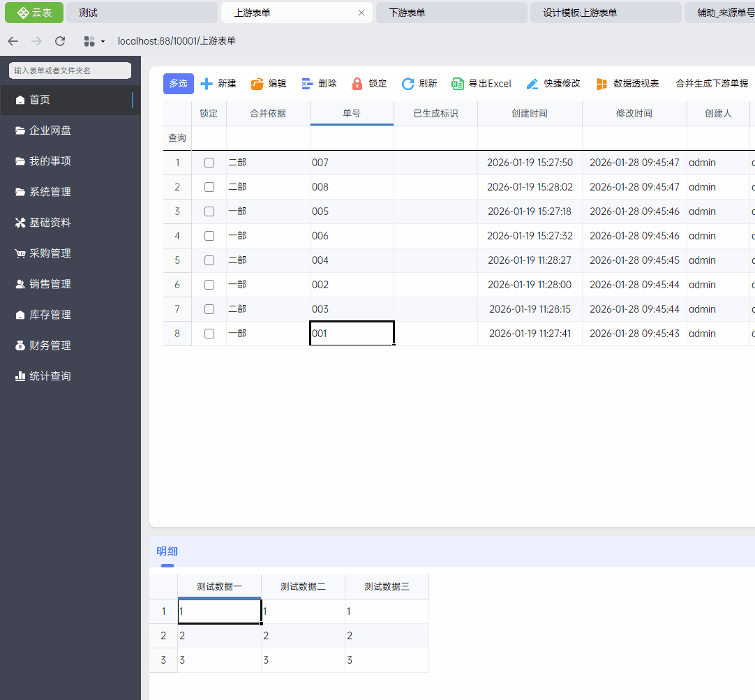755x700 pixels.
Task: Click the 云表 logo button
Action: (x=33, y=13)
